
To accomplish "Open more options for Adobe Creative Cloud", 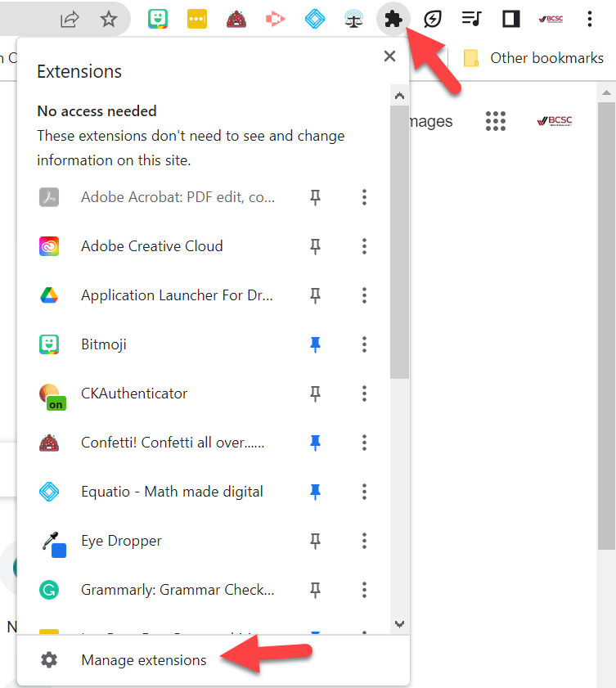I will [364, 246].
